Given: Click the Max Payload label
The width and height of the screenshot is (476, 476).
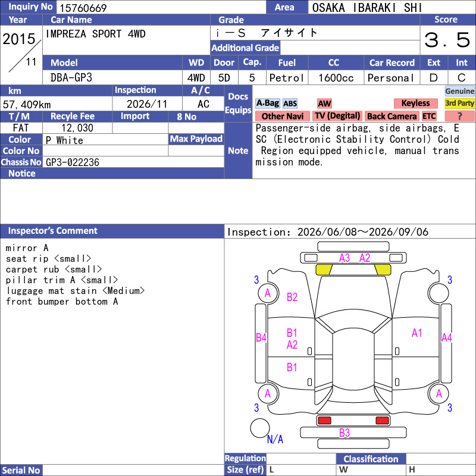Looking at the screenshot, I should click(196, 139).
